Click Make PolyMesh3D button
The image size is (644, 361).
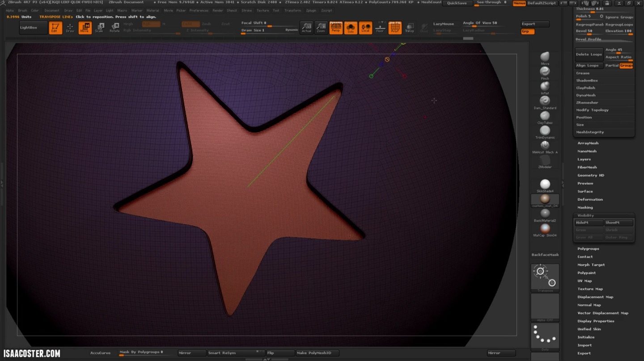(x=318, y=353)
